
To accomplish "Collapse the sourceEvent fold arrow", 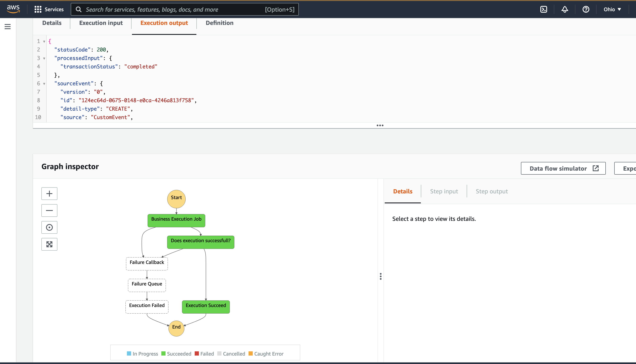I will pyautogui.click(x=44, y=84).
